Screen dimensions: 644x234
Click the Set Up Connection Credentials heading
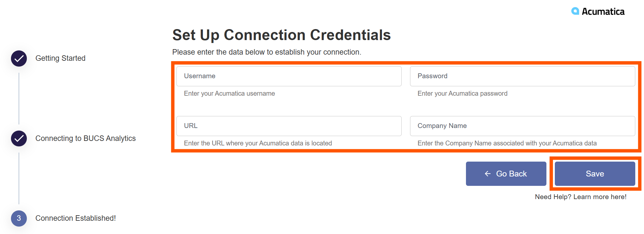[281, 35]
